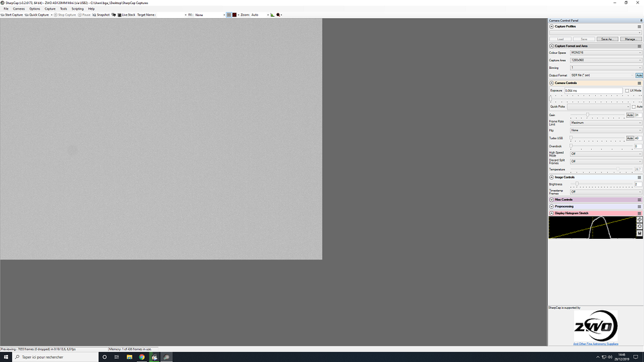Open the Target Name dropdown arrow
Screen dimensions: 644x362
tap(185, 15)
